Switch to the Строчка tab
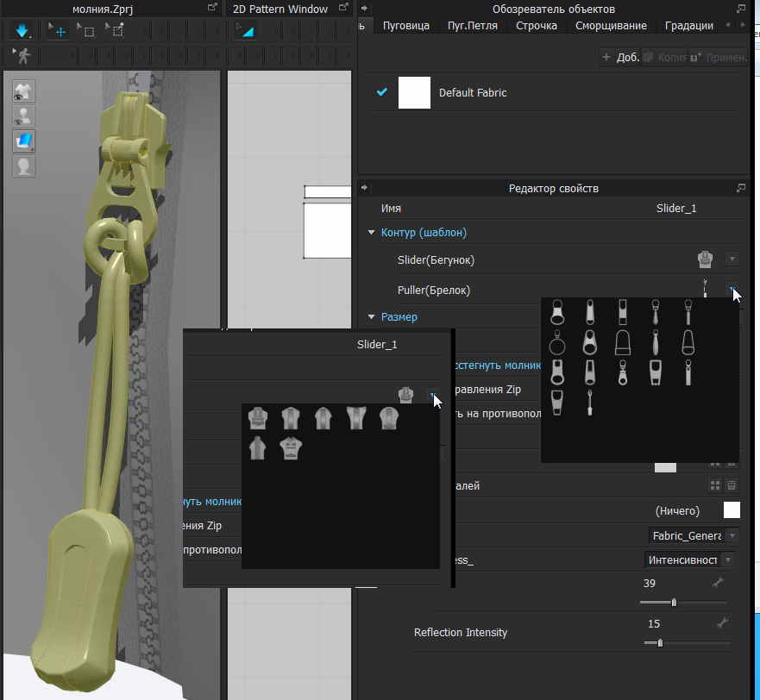This screenshot has width=760, height=700. coord(536,26)
